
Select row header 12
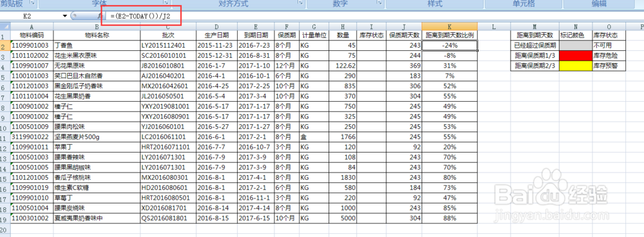pyautogui.click(x=5, y=147)
